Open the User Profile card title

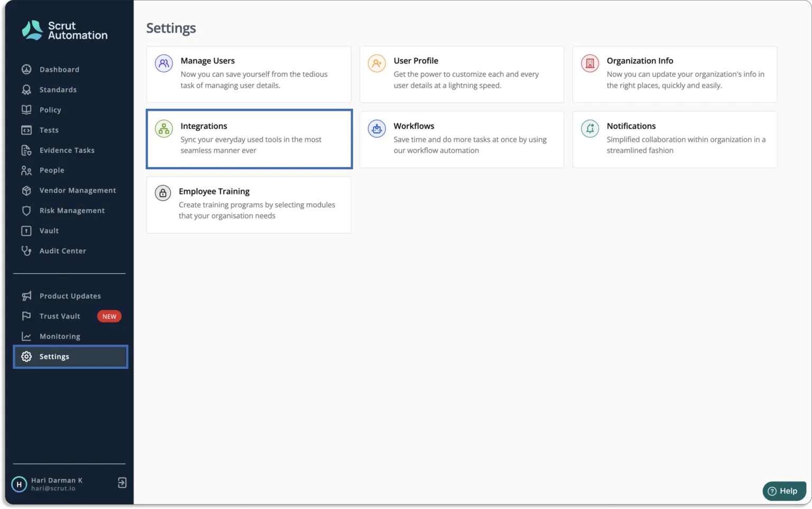(x=416, y=61)
